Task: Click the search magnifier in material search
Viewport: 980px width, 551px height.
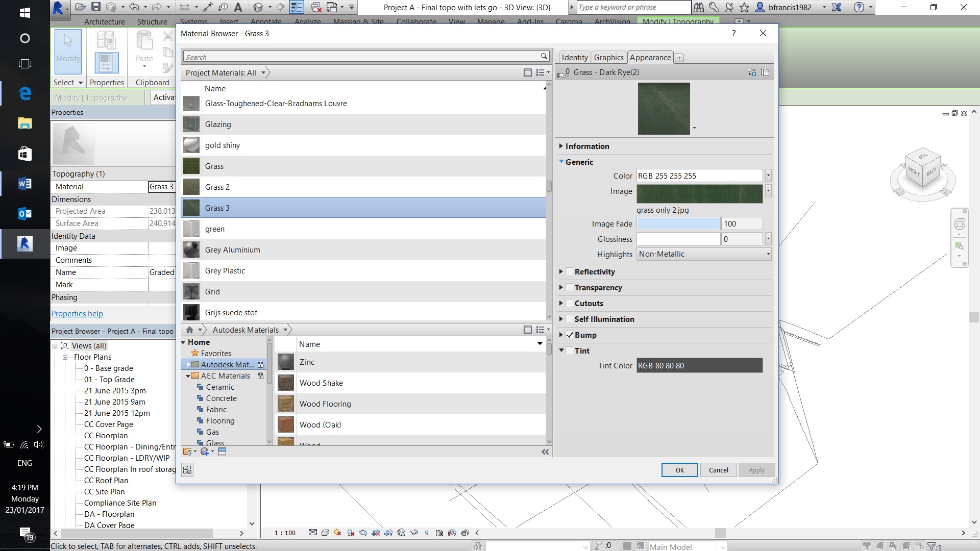Action: (x=544, y=57)
